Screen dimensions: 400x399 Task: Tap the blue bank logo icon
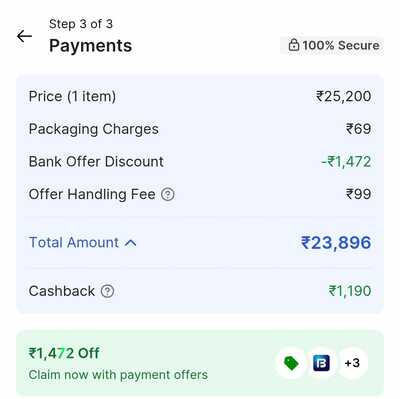tap(321, 363)
